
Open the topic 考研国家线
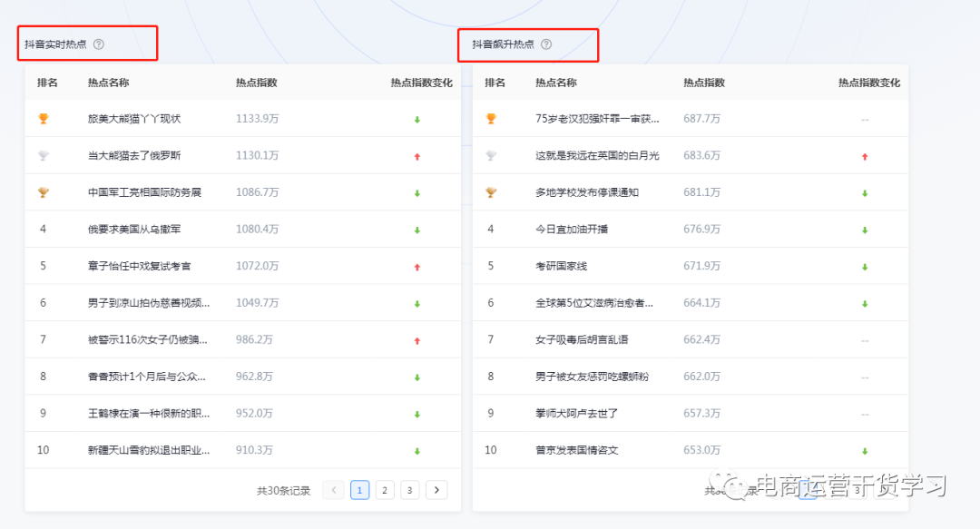pyautogui.click(x=562, y=267)
